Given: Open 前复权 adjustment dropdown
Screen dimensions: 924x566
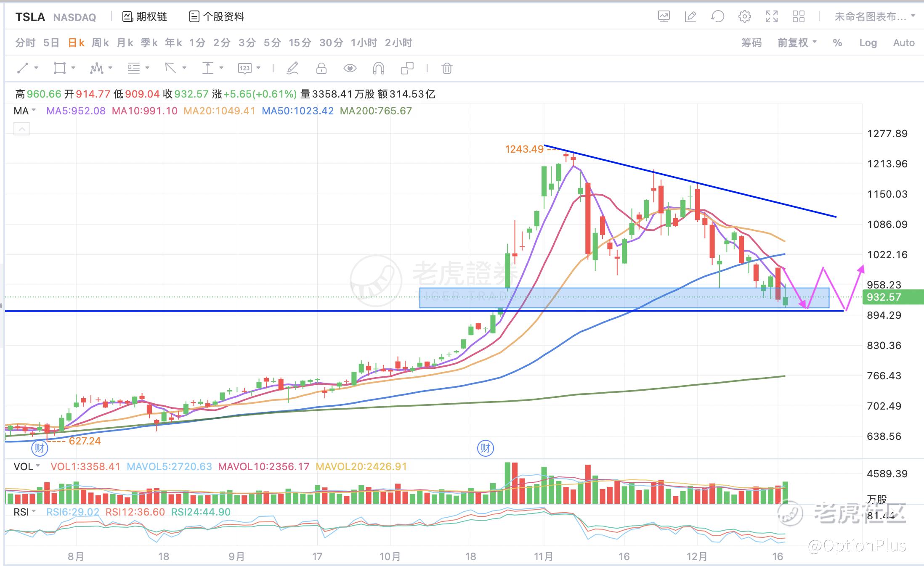Looking at the screenshot, I should point(797,42).
